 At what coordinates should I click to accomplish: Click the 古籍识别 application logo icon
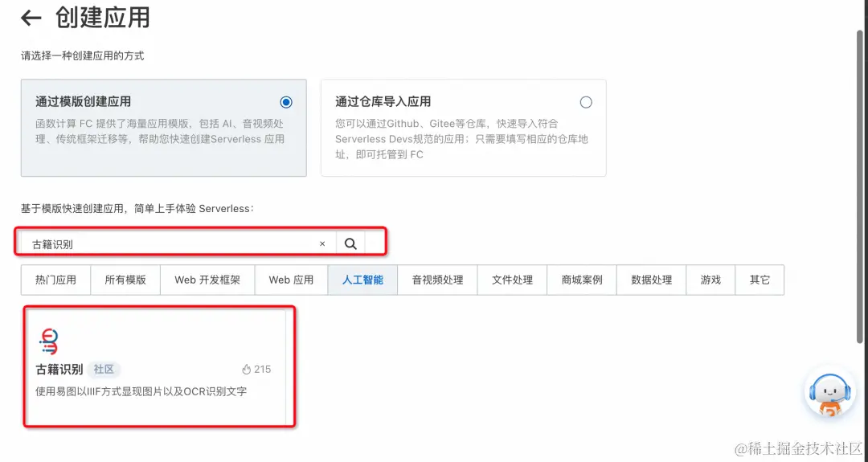[x=49, y=341]
